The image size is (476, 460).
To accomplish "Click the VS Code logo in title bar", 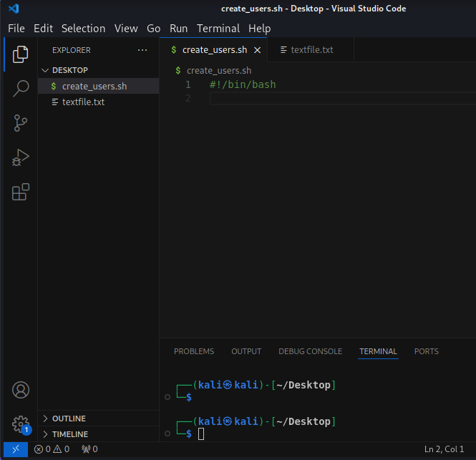I will point(14,9).
